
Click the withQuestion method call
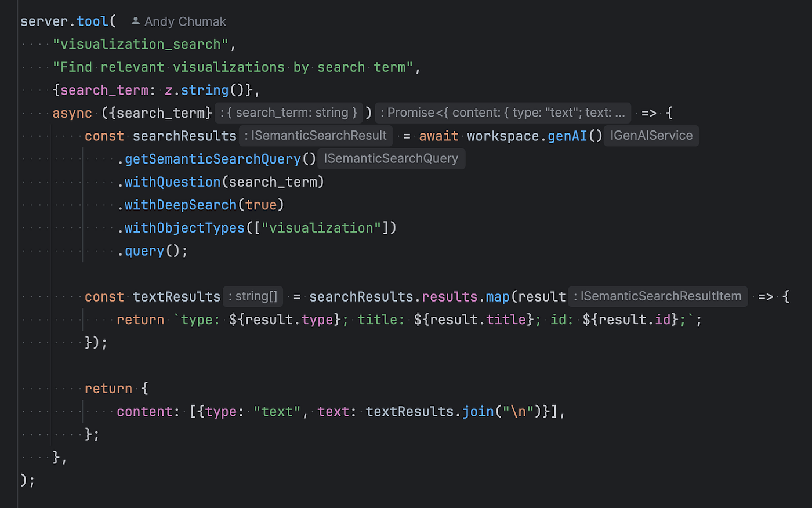171,182
